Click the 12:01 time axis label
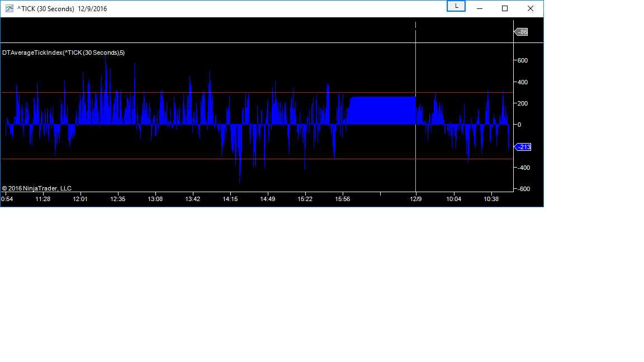Screen dimensions: 644x362 point(80,199)
